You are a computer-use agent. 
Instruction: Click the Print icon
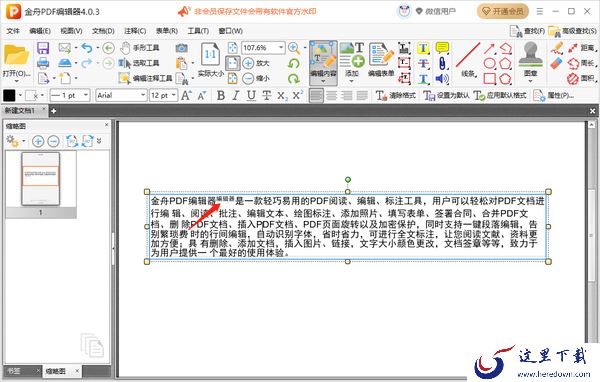click(x=43, y=63)
